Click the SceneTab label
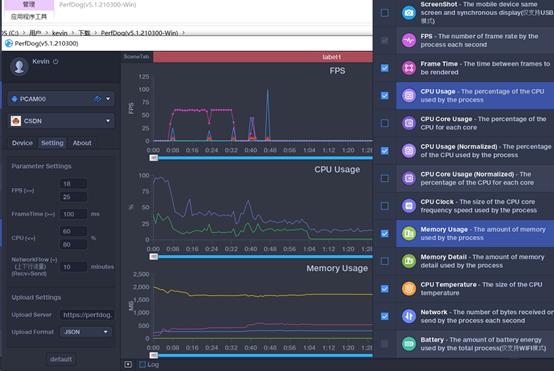This screenshot has height=371, width=554. pos(136,57)
